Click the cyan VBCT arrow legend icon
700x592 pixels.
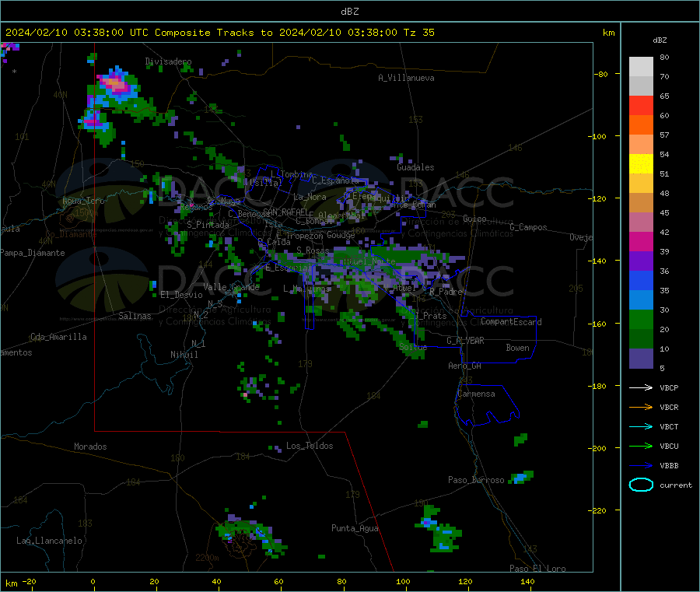coord(641,427)
